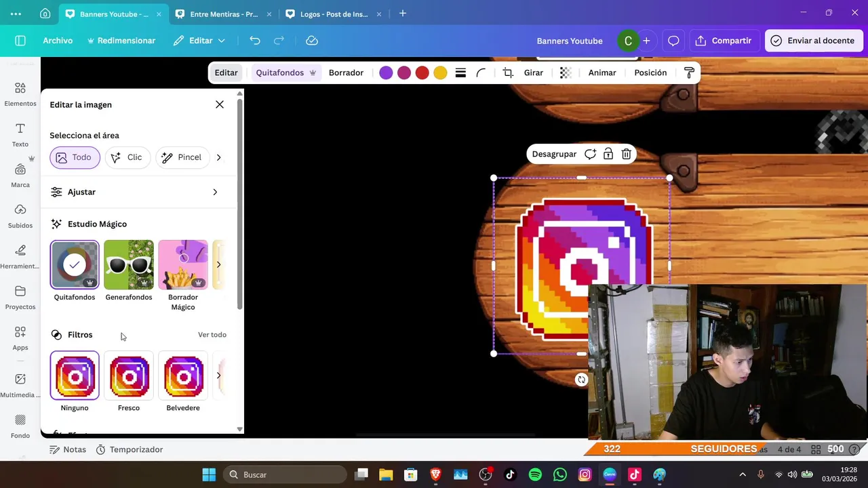Lock the selected group with padlock icon
Viewport: 868px width, 488px height.
(x=608, y=154)
